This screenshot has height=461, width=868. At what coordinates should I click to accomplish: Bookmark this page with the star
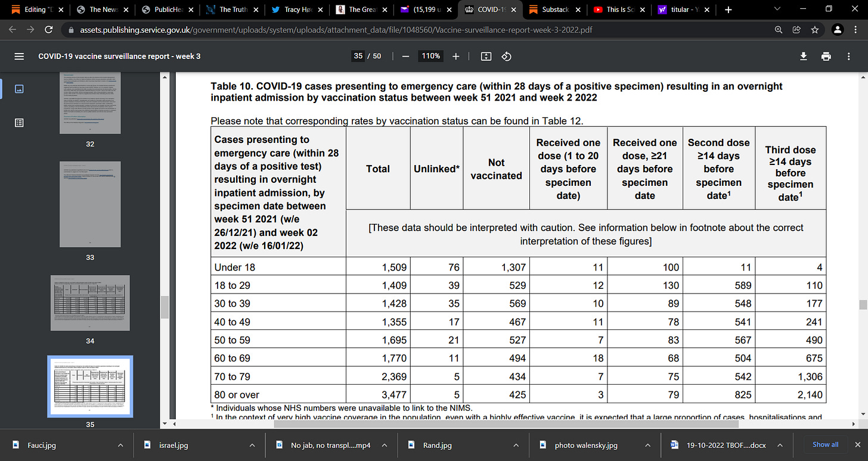tap(814, 29)
